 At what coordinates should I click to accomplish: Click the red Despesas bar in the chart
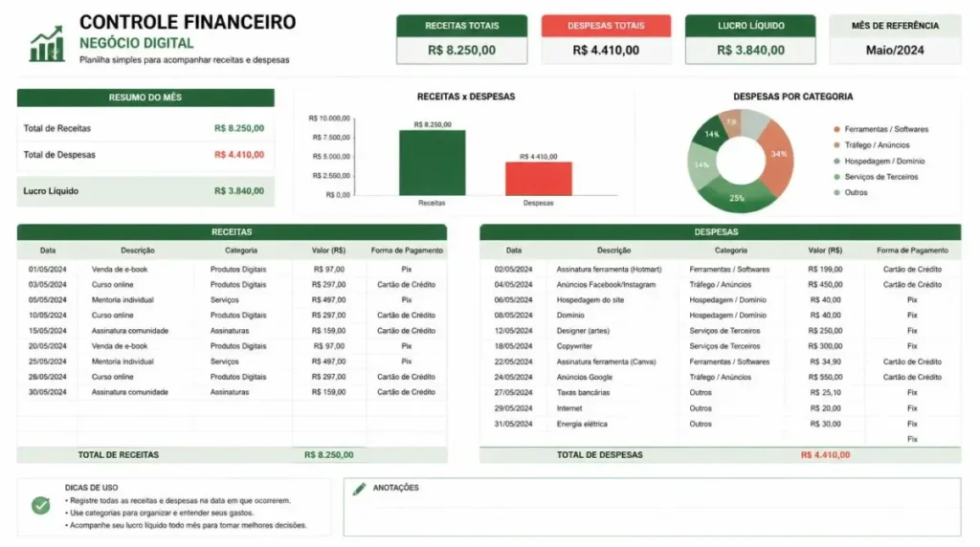pos(539,179)
